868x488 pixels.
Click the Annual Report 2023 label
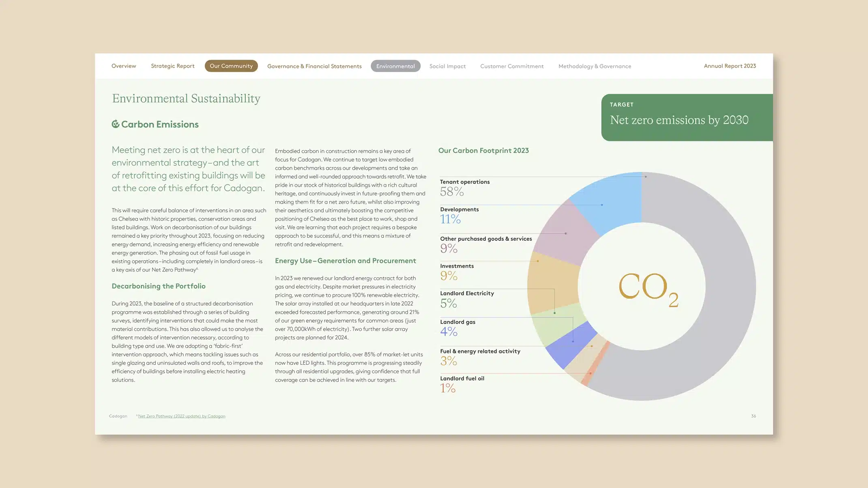(729, 66)
